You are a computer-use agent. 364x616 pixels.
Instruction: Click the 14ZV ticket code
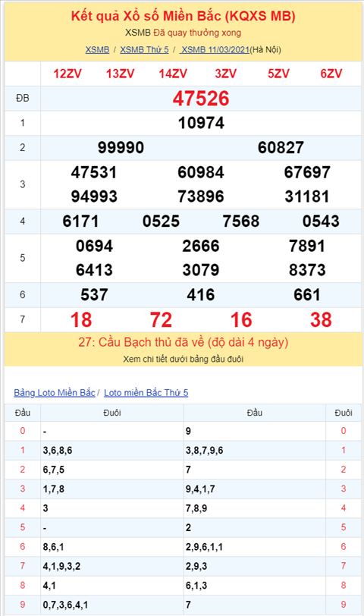(173, 74)
